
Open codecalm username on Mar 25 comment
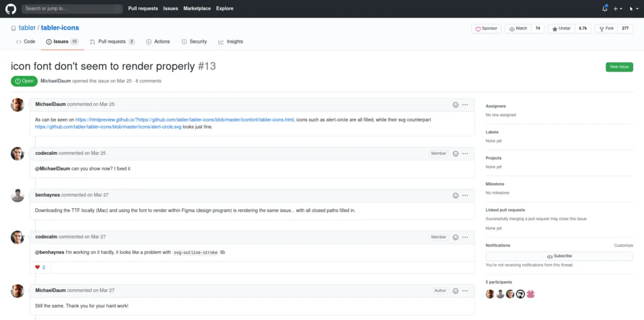(47, 153)
